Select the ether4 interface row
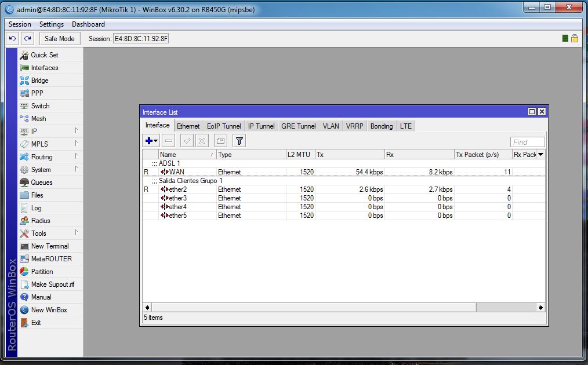Viewport: 588px width, 365px height. pyautogui.click(x=343, y=207)
